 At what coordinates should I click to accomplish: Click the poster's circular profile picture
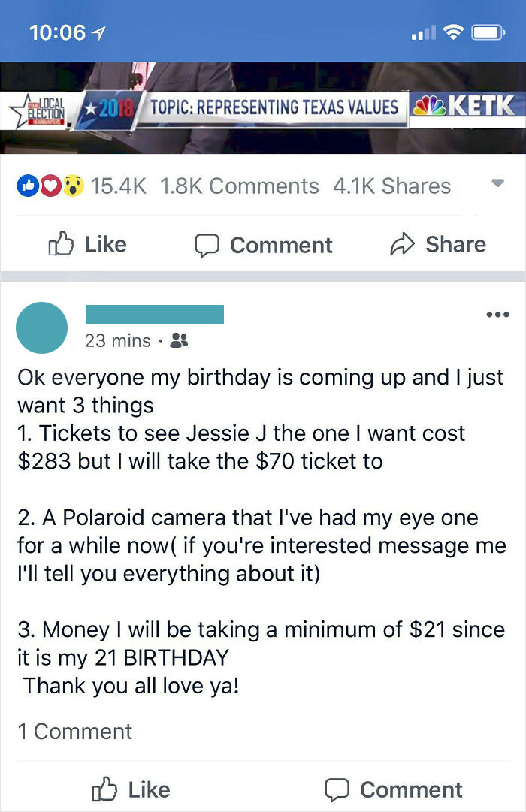coord(42,328)
